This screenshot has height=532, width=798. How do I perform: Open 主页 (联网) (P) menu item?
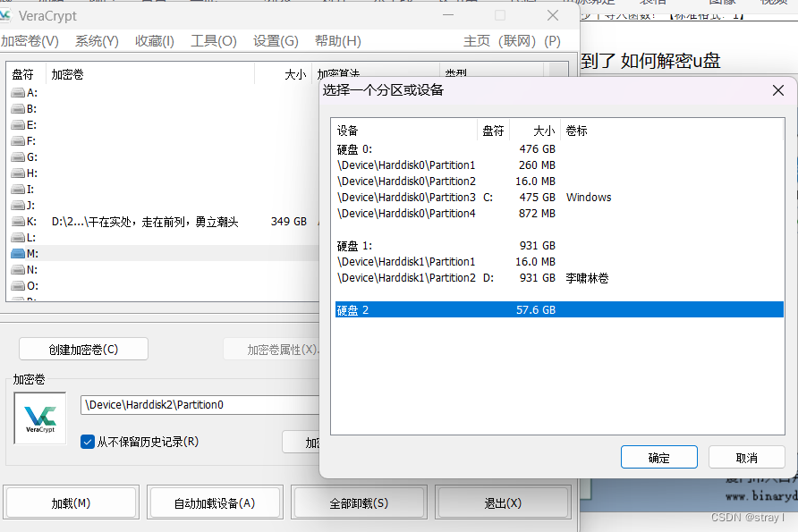(x=512, y=41)
